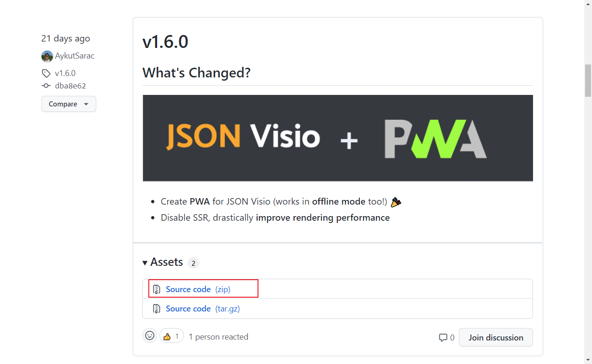Open the Compare dropdown
The image size is (592, 364).
coord(69,104)
